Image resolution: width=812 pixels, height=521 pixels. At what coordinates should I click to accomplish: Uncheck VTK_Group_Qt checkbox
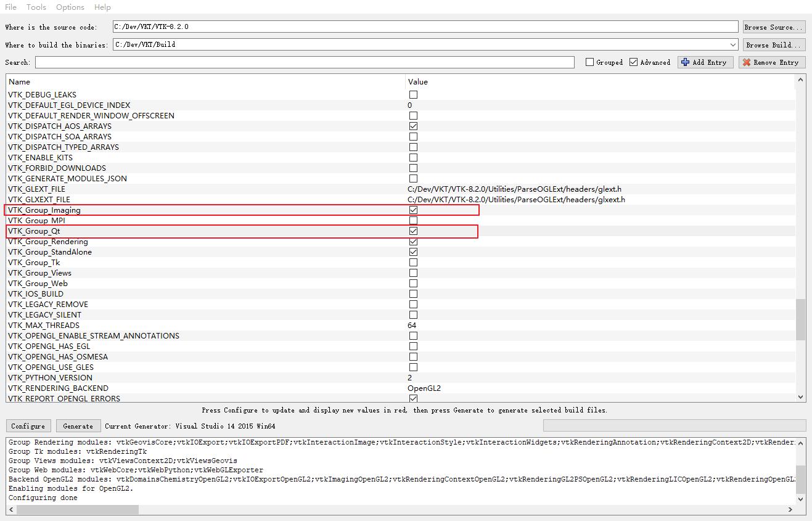click(x=413, y=231)
